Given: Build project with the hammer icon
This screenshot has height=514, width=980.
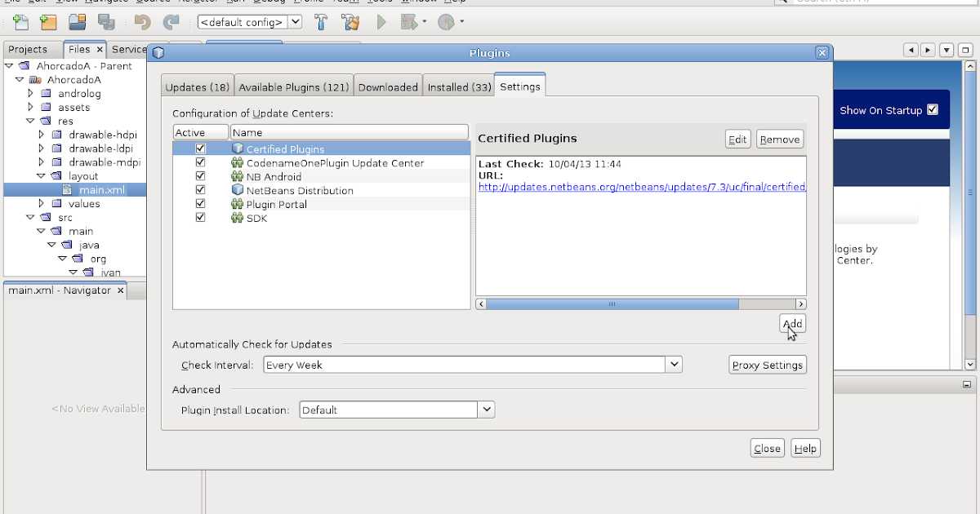Looking at the screenshot, I should pos(321,22).
